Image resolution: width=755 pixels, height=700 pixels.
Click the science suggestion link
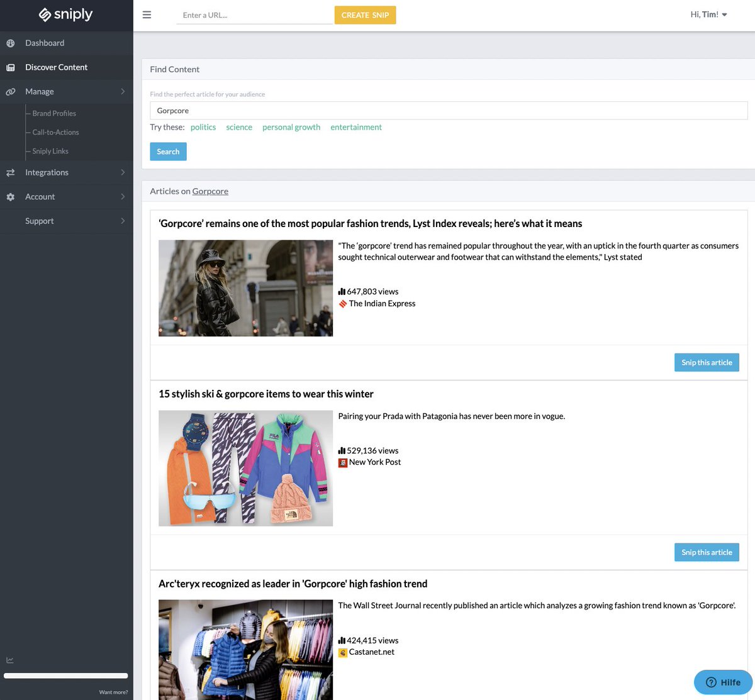[x=239, y=127]
